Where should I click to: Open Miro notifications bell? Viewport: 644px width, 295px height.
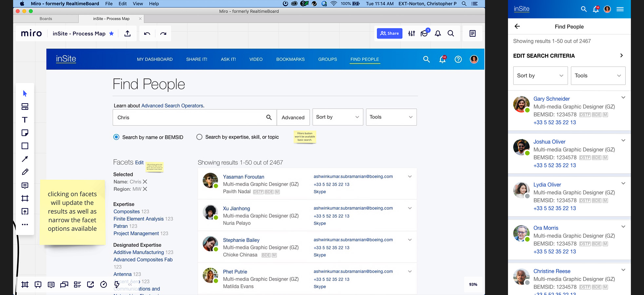[438, 33]
